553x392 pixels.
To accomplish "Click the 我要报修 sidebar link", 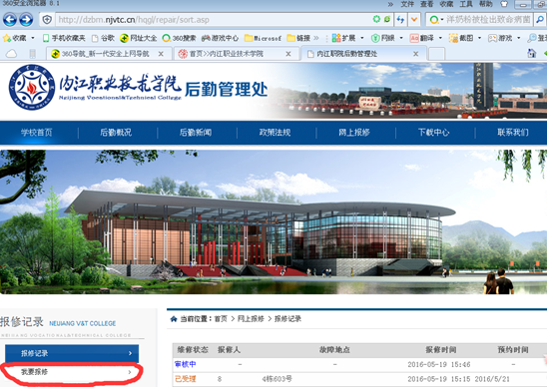I will pyautogui.click(x=72, y=372).
